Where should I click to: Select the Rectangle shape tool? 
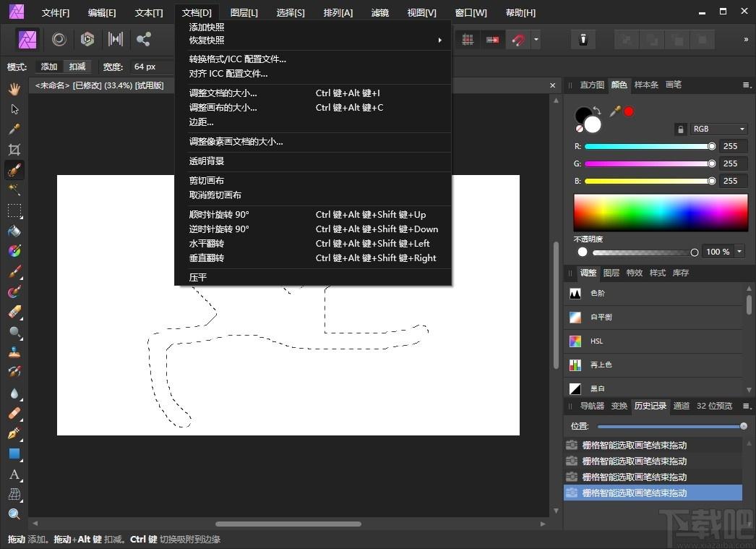coord(14,454)
